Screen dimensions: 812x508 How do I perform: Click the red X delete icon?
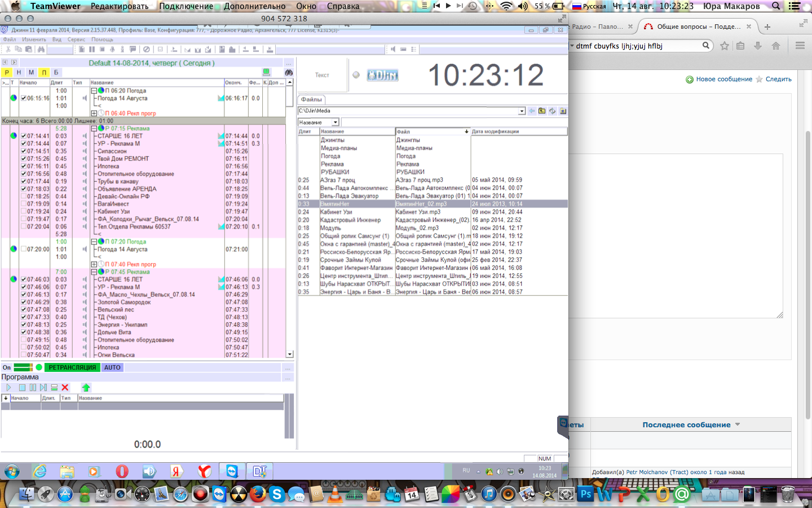point(65,388)
